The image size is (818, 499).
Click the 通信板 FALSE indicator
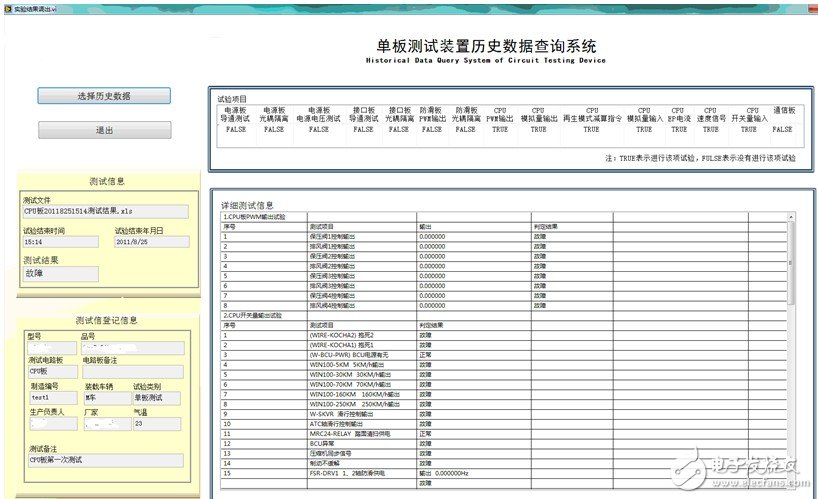[782, 129]
